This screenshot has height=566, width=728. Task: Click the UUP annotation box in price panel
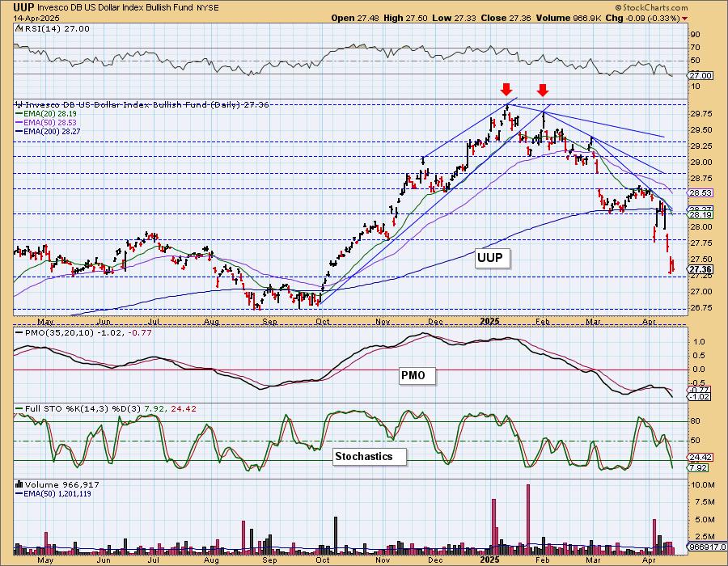(492, 258)
